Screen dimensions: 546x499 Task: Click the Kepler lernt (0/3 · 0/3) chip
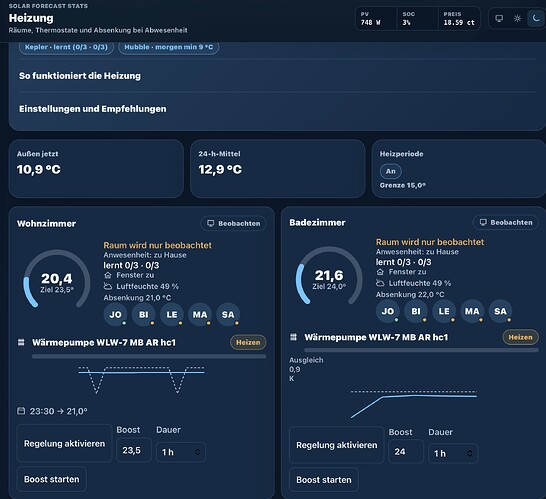point(66,47)
